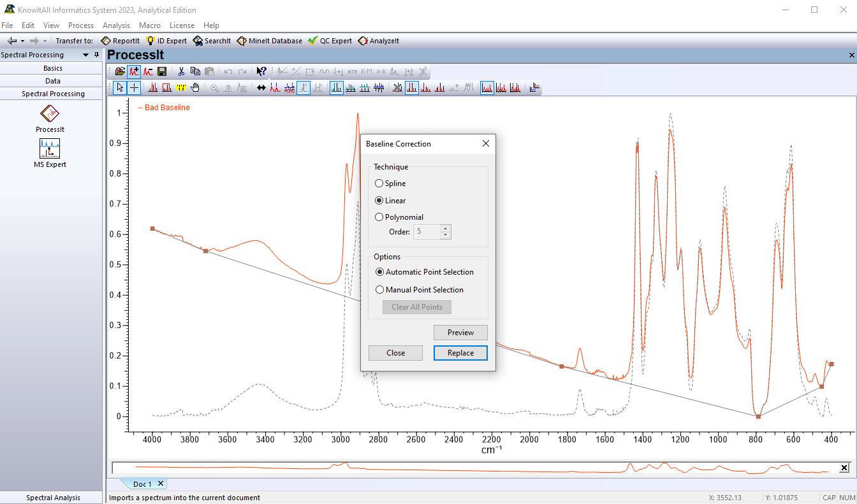Switch to the Doc 1 tab

[142, 484]
